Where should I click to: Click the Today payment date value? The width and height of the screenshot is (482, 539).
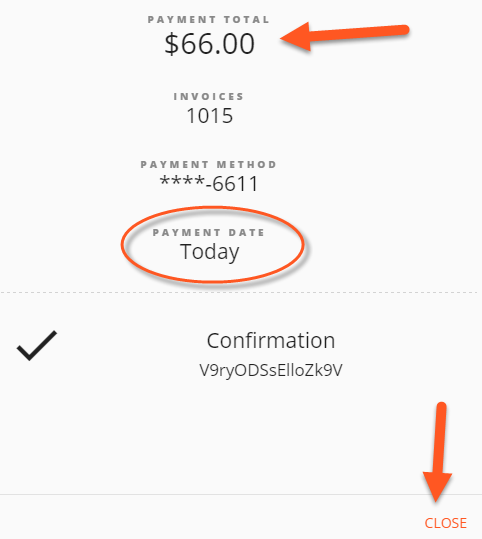tap(209, 252)
